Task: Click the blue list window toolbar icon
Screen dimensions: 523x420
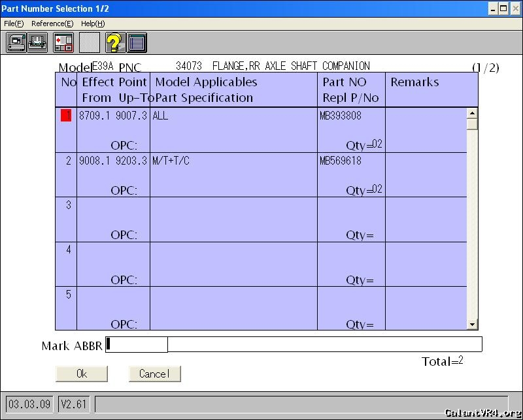Action: tap(137, 42)
